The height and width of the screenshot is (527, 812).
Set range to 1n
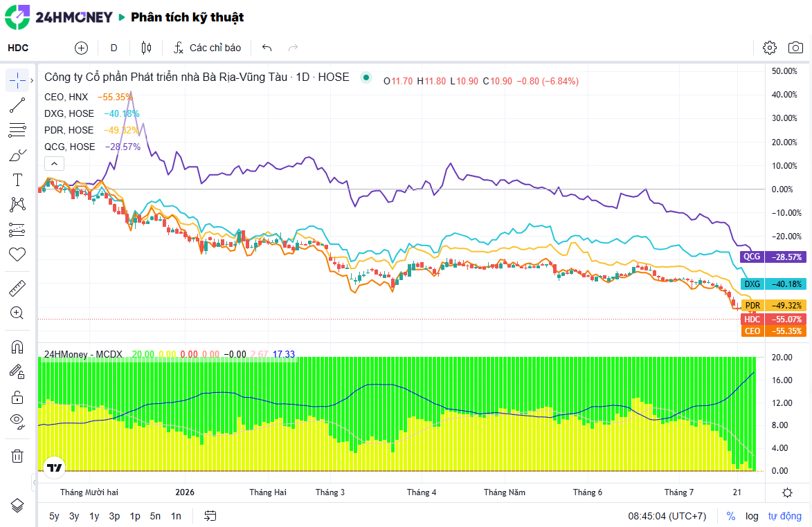point(176,516)
